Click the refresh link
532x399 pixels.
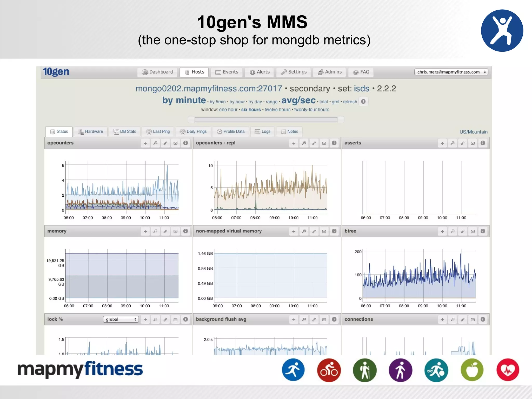click(x=350, y=102)
